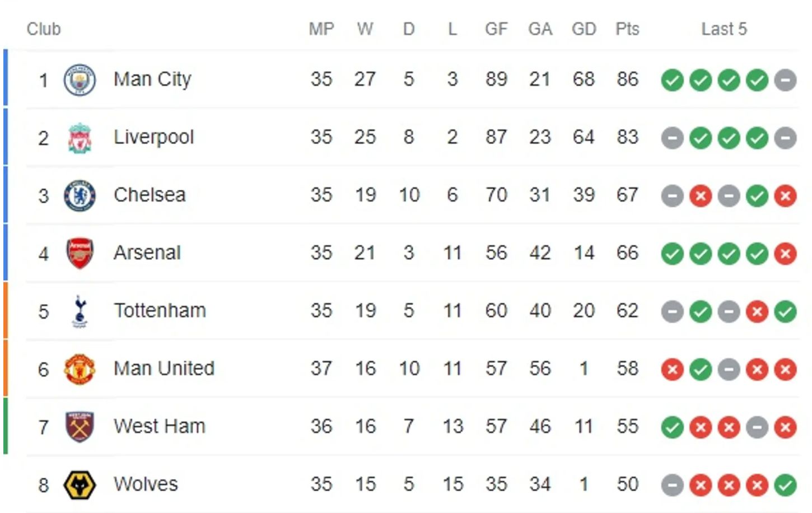Open the Man United team name link
The width and height of the screenshot is (812, 513).
coord(164,369)
